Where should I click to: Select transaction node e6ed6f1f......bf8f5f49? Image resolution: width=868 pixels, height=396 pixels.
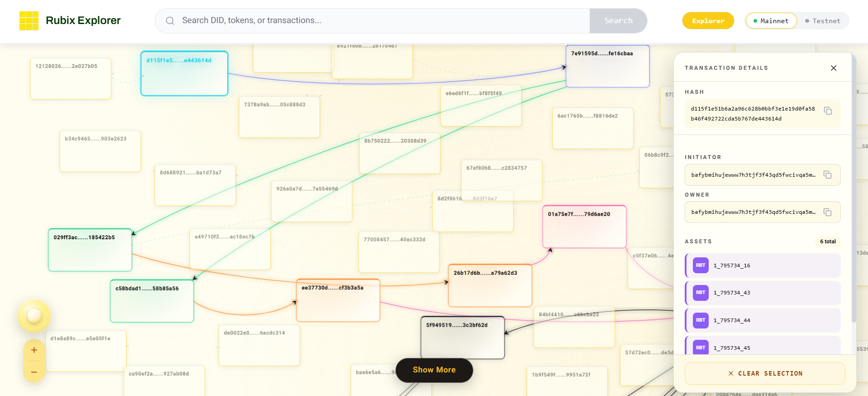481,106
